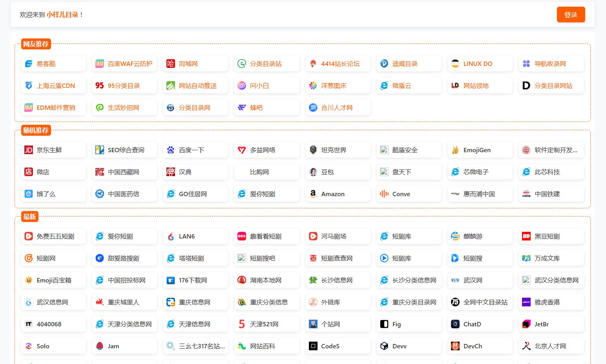Open the 汉典 link

tap(185, 172)
